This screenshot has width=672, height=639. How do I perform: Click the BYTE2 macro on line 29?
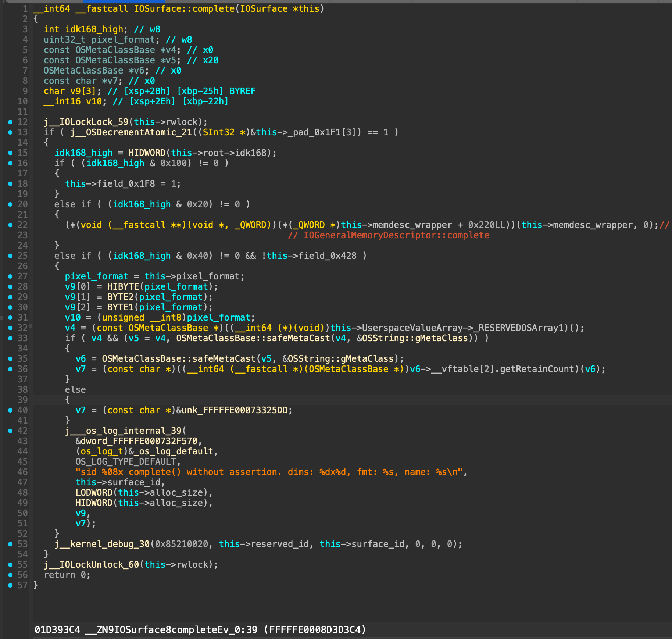pos(121,297)
